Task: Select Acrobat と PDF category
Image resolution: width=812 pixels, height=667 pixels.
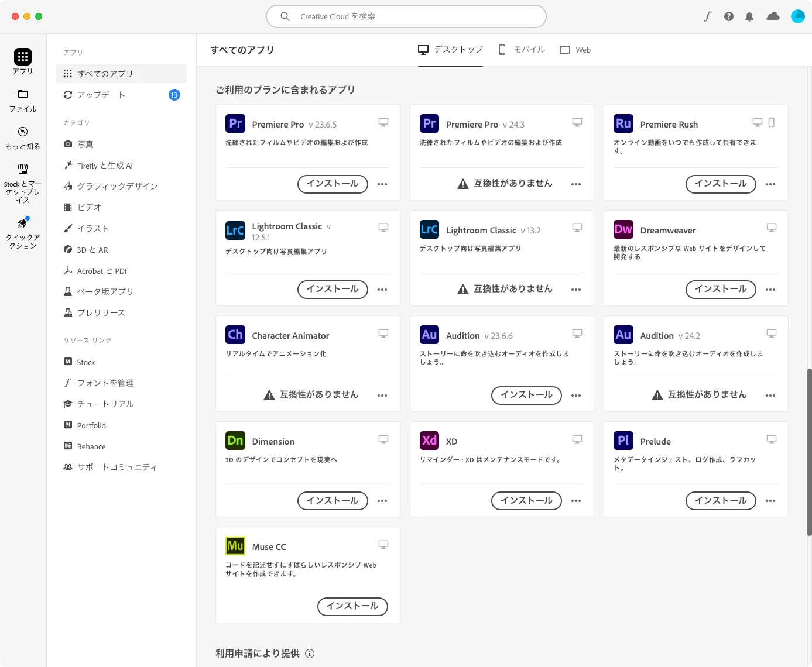Action: coord(122,271)
